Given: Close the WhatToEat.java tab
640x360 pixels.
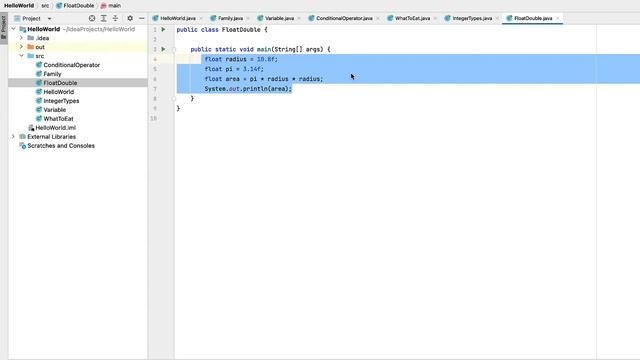Looking at the screenshot, I should pyautogui.click(x=435, y=18).
